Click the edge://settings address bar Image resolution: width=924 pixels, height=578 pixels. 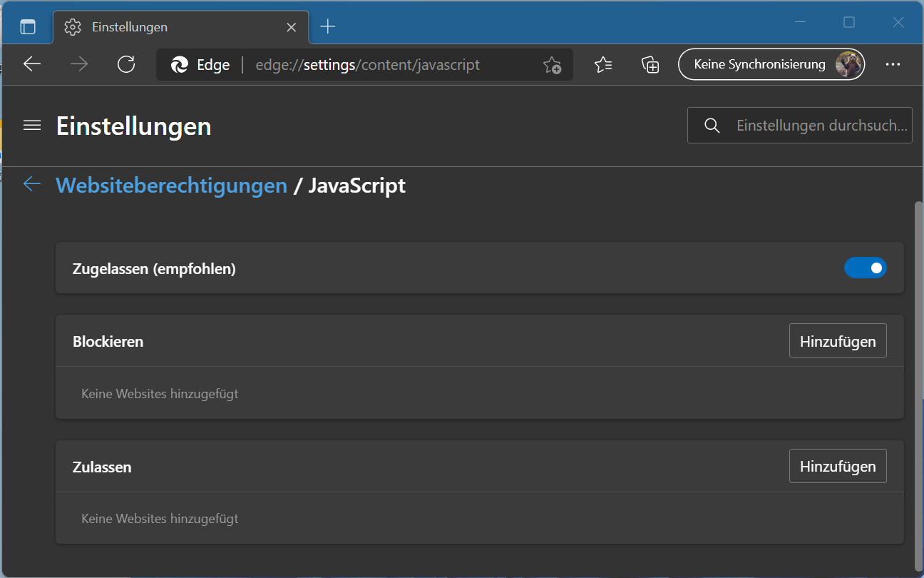pyautogui.click(x=371, y=65)
